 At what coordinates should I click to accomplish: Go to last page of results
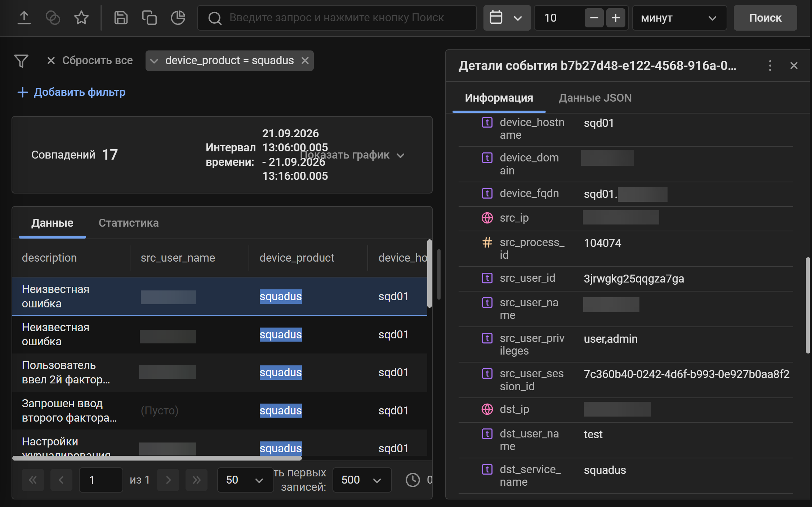click(x=197, y=480)
